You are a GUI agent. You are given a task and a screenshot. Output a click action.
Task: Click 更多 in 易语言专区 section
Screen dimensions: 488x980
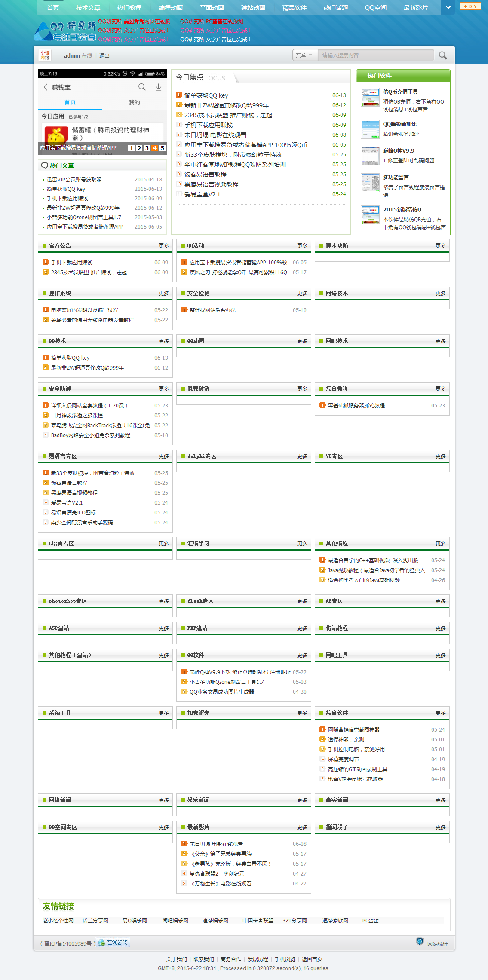point(164,456)
